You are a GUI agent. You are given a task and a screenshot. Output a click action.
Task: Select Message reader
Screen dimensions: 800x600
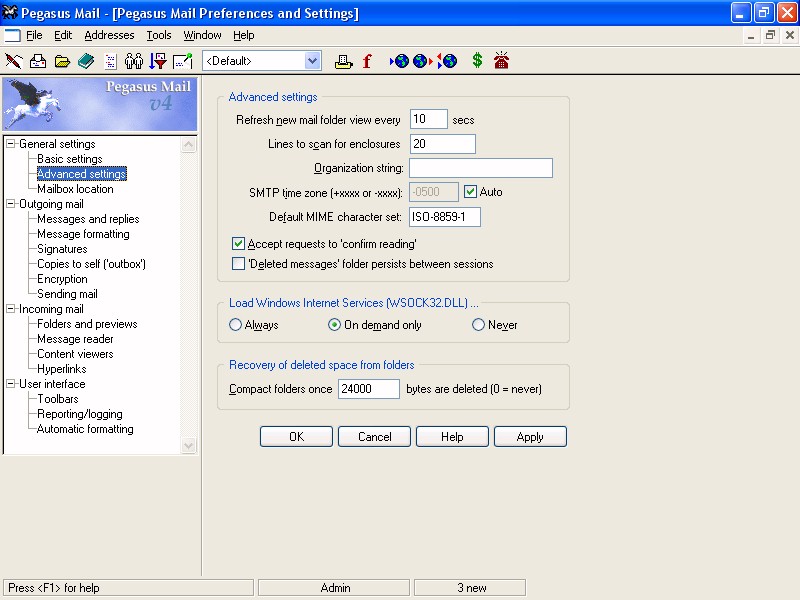click(x=76, y=339)
